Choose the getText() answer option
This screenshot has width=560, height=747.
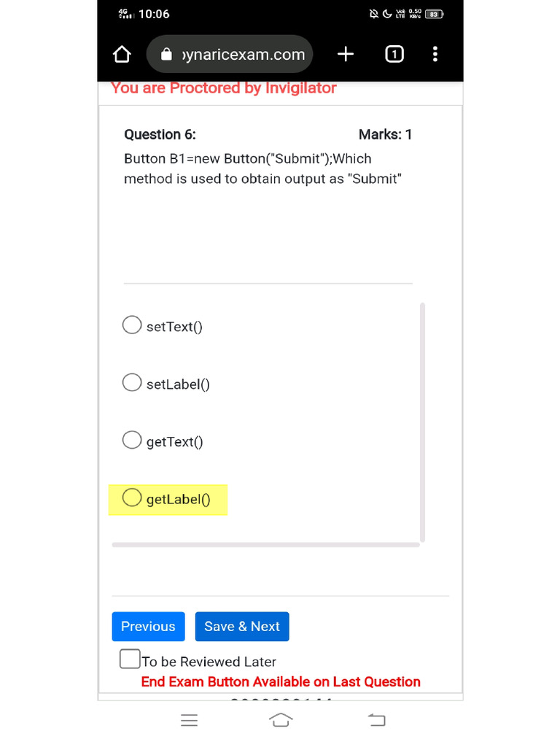[132, 441]
